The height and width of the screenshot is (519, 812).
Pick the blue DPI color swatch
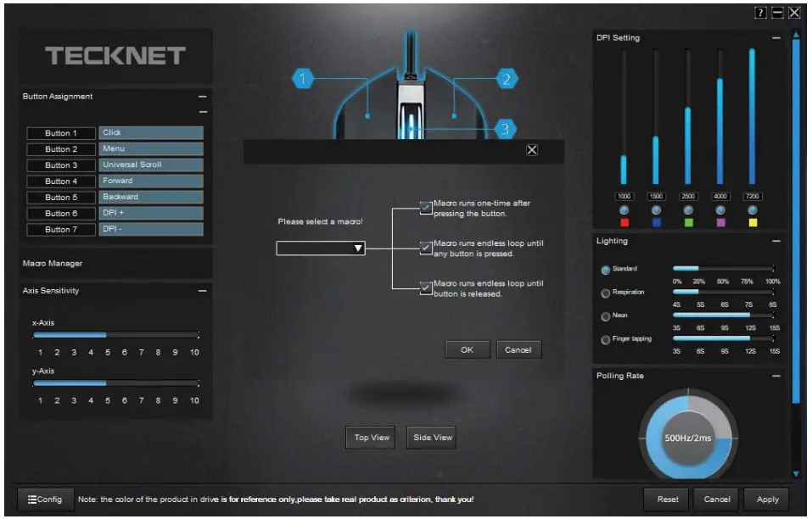[657, 223]
